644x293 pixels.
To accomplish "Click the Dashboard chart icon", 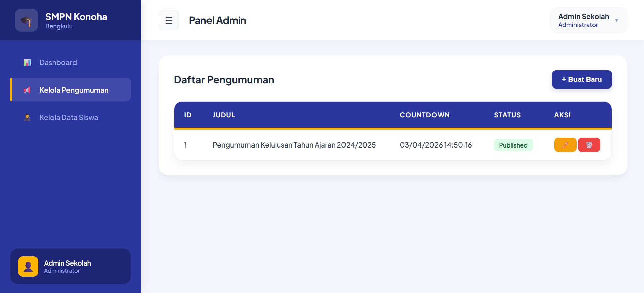I will (27, 63).
